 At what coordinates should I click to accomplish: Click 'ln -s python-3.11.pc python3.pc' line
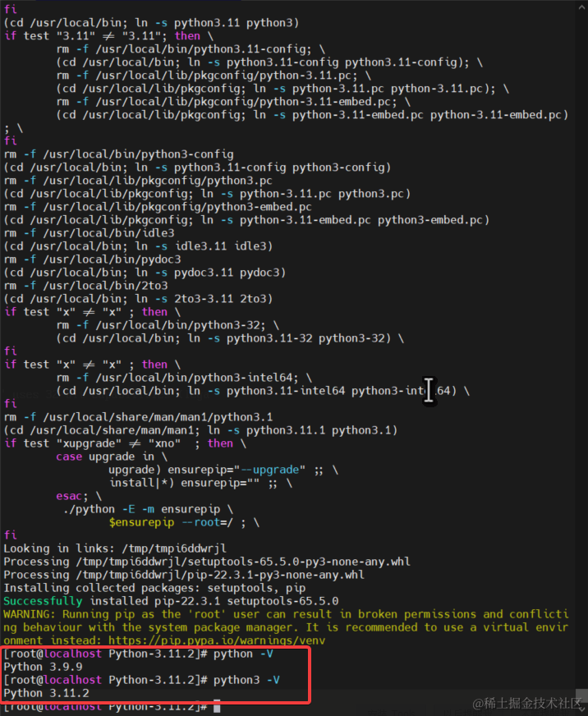pos(207,194)
